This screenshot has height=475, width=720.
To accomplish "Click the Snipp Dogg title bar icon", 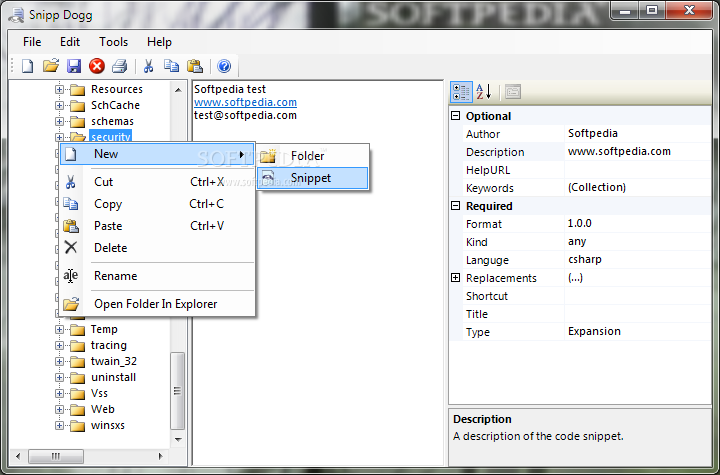I will (17, 15).
